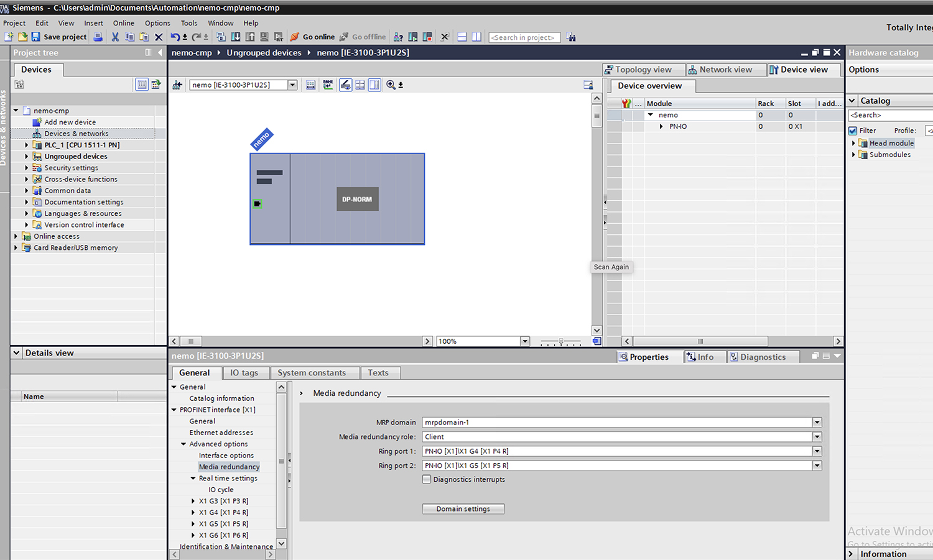Viewport: 933px width, 560px height.
Task: Click Go online in the toolbar
Action: [x=312, y=37]
